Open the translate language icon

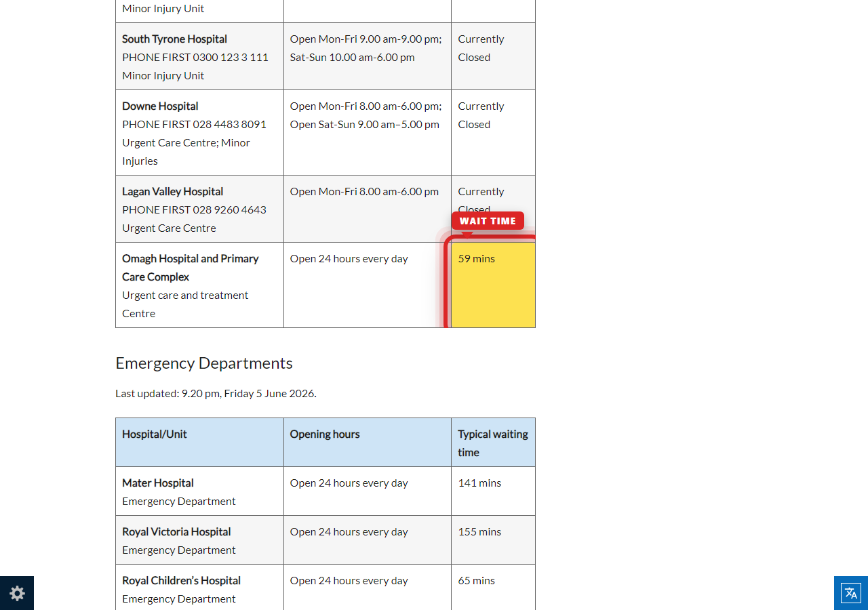coord(851,593)
